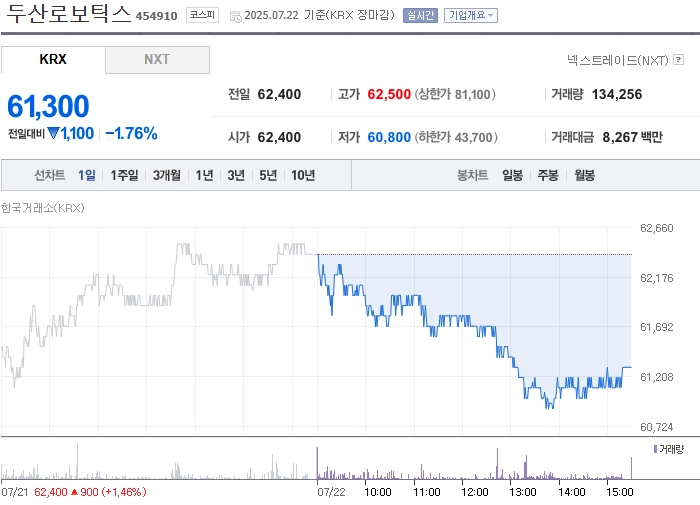Switch to the NXT tab
The width and height of the screenshot is (700, 505).
[x=157, y=59]
